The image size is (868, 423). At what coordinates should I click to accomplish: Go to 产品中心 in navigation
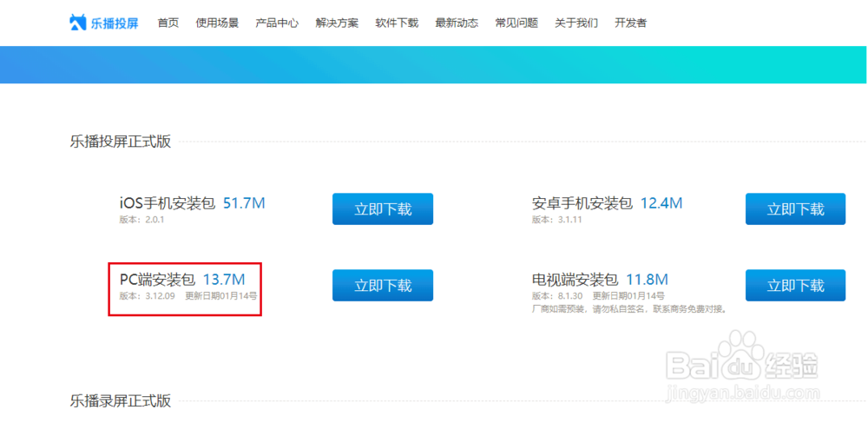[277, 23]
